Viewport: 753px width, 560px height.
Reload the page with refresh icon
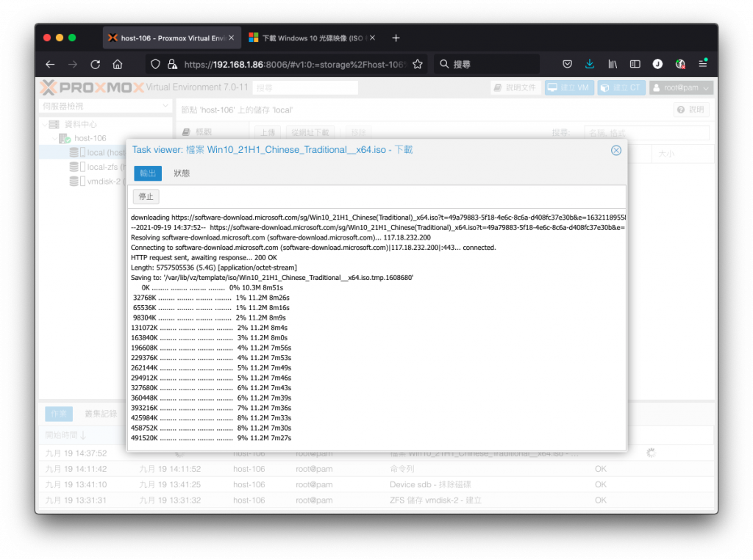pyautogui.click(x=95, y=64)
